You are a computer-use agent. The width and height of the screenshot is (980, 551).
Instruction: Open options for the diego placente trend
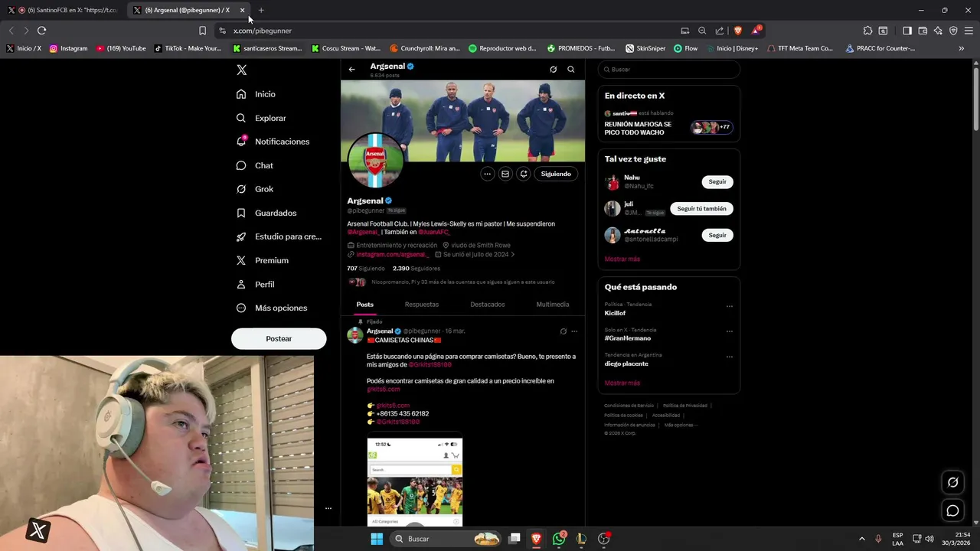pos(730,357)
